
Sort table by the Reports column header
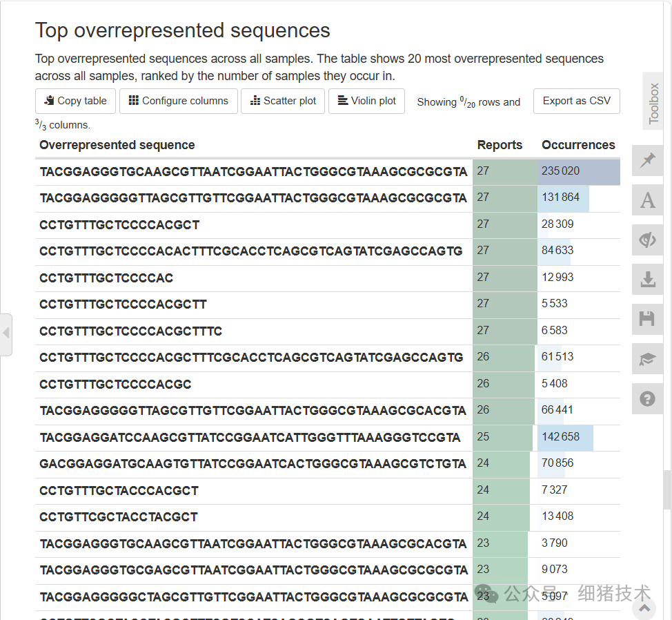500,145
